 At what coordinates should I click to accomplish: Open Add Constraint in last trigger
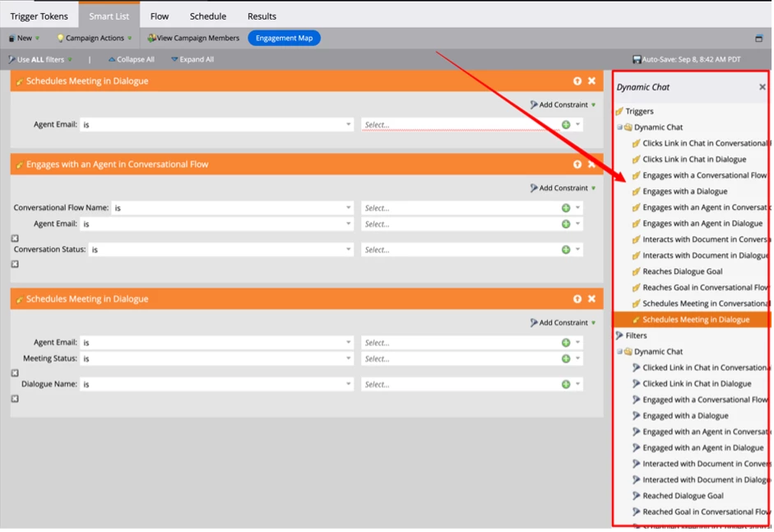pyautogui.click(x=563, y=323)
